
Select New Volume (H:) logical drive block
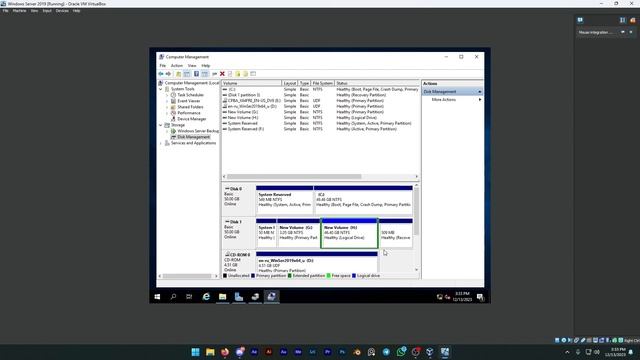349,233
